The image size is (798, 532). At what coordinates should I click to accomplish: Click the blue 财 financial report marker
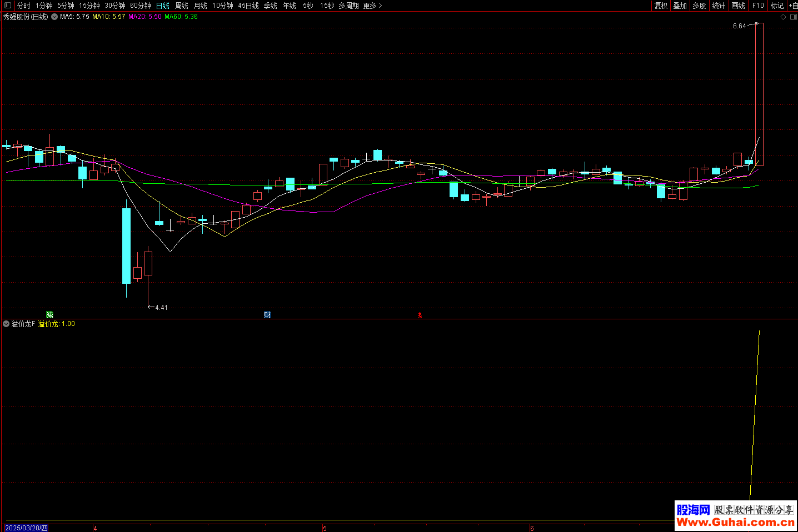[267, 315]
